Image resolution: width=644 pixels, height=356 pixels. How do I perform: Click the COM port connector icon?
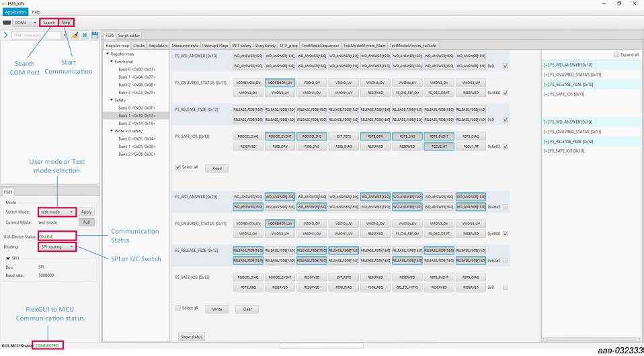(x=6, y=23)
